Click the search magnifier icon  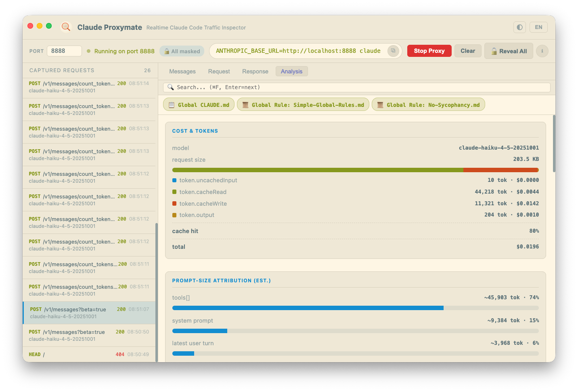(170, 87)
